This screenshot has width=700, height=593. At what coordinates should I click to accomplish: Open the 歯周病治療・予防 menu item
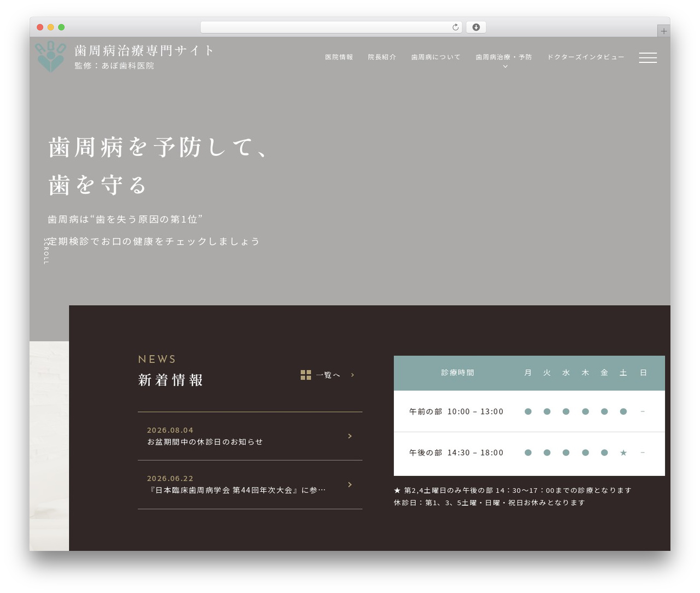[504, 57]
